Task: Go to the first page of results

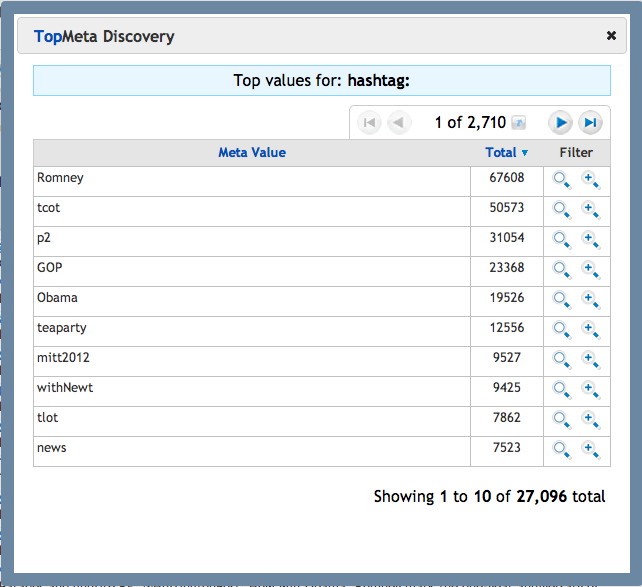Action: pyautogui.click(x=369, y=122)
